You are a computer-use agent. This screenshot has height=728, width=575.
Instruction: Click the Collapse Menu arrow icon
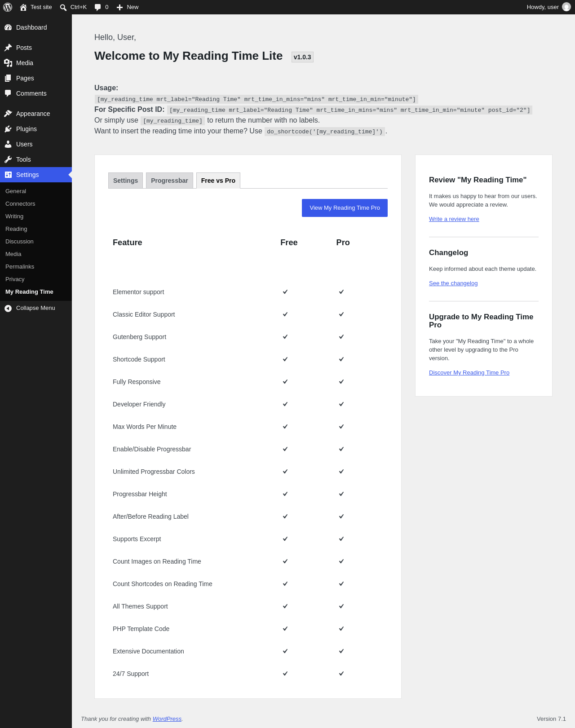point(8,308)
